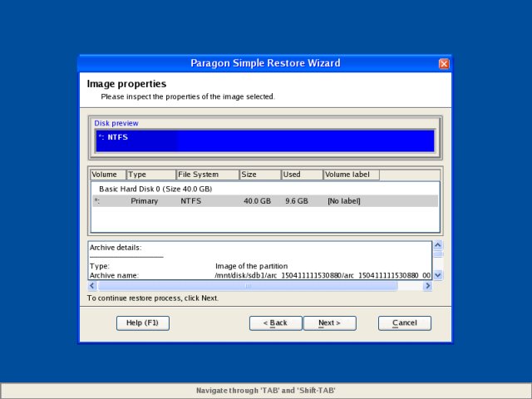Click the 9.6 GB used cell
Viewport: 532px width, 399px height.
[x=297, y=201]
